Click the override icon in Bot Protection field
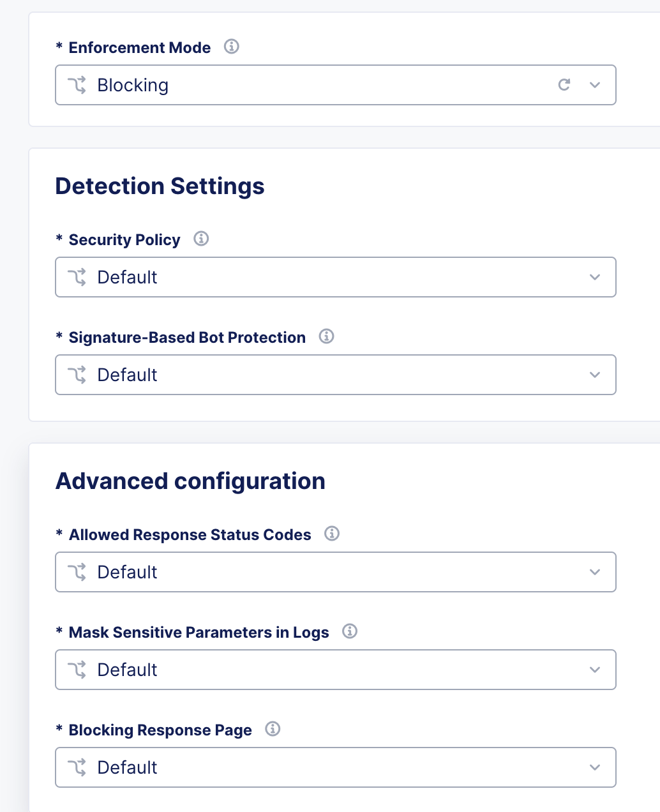 point(77,374)
